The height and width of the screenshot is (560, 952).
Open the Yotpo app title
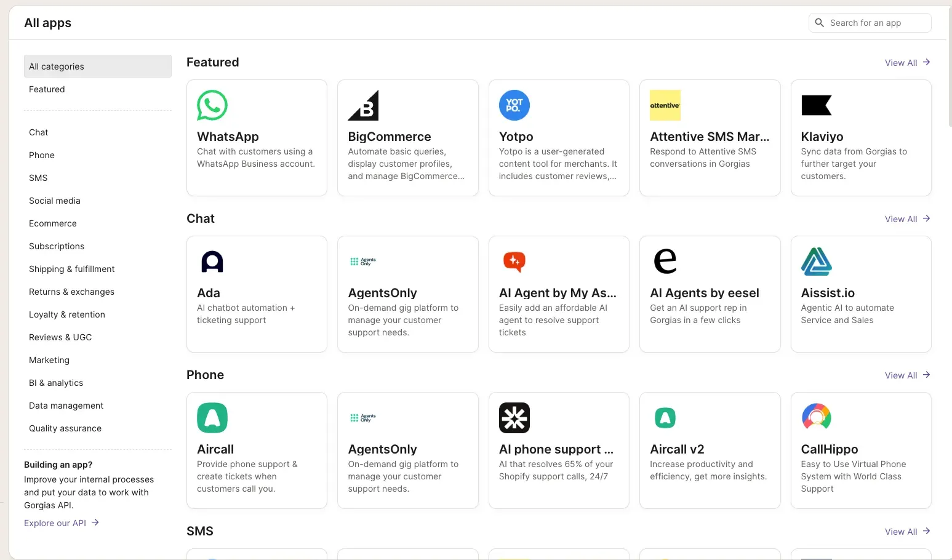(516, 137)
